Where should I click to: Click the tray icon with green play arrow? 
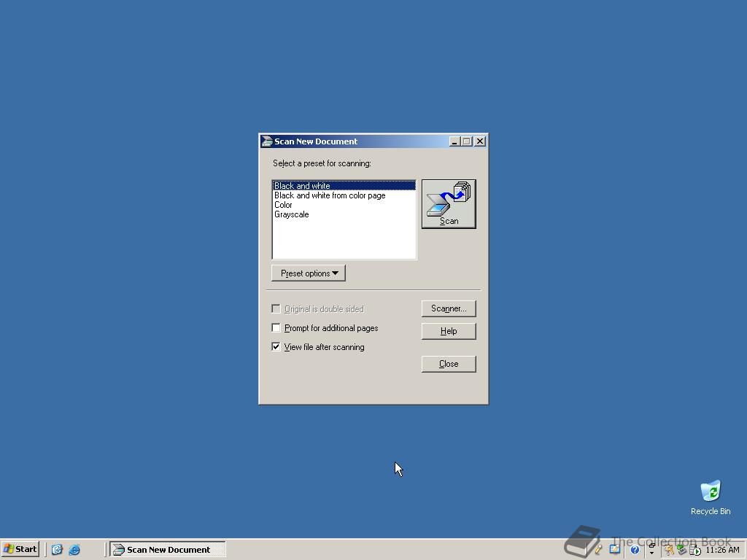pyautogui.click(x=695, y=551)
